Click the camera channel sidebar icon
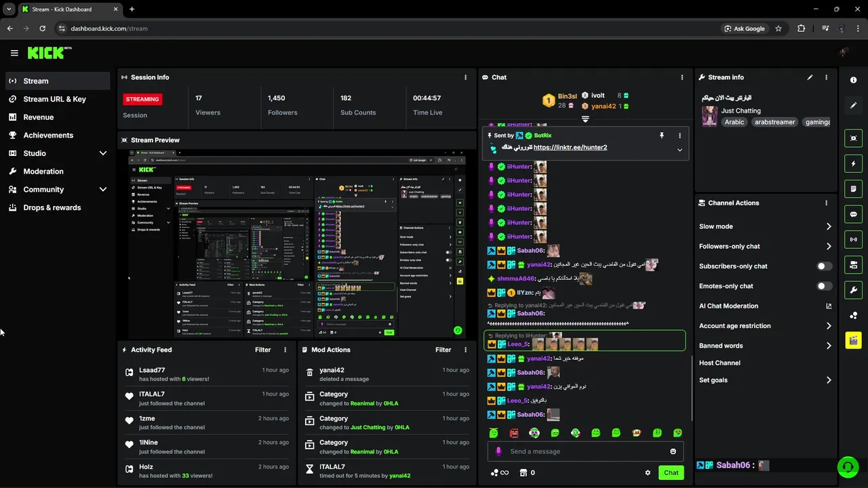Screen dimensions: 868x488 853,264
